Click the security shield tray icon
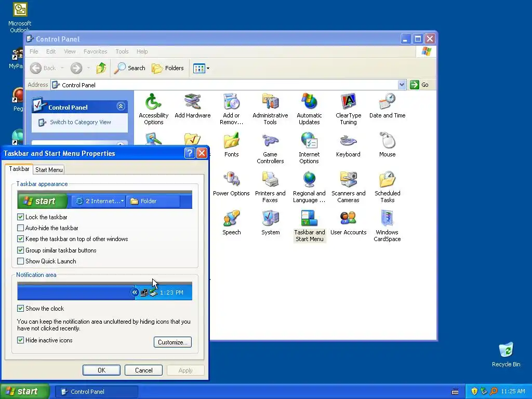 point(474,391)
